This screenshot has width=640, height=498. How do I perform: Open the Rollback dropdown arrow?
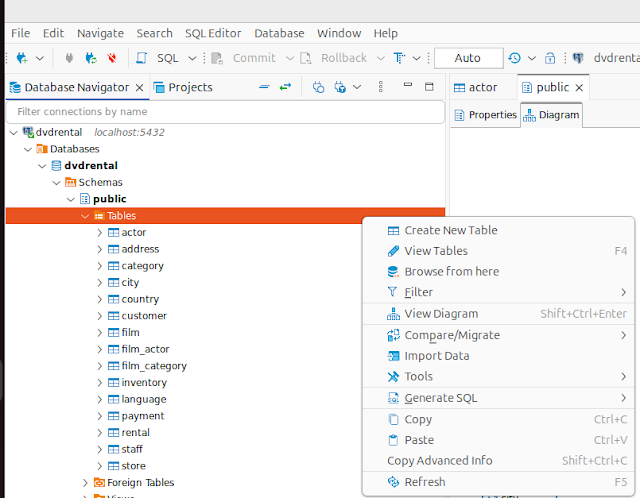pos(380,58)
